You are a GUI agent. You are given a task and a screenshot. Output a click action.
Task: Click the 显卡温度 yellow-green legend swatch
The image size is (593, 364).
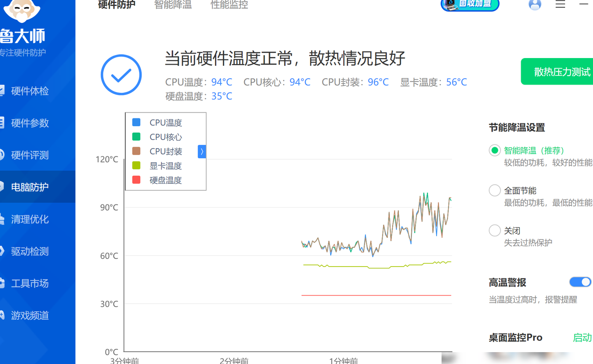pos(136,166)
